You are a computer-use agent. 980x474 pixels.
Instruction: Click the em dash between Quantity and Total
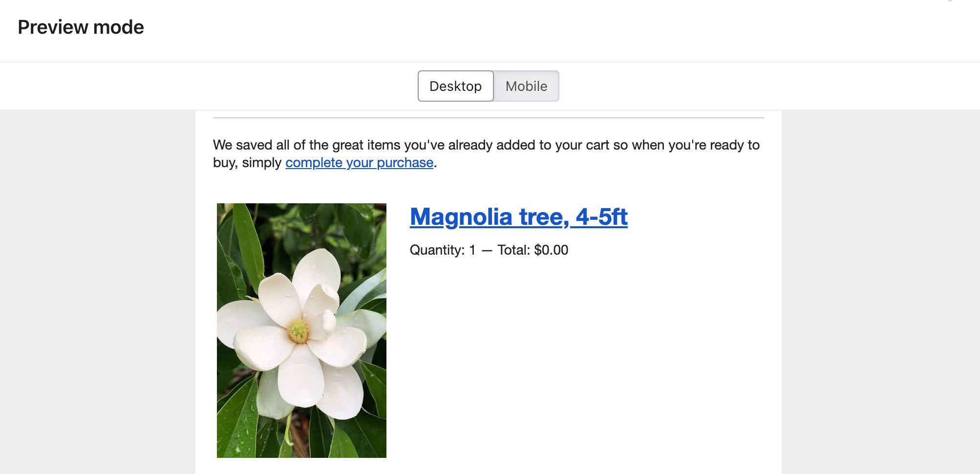click(x=487, y=250)
